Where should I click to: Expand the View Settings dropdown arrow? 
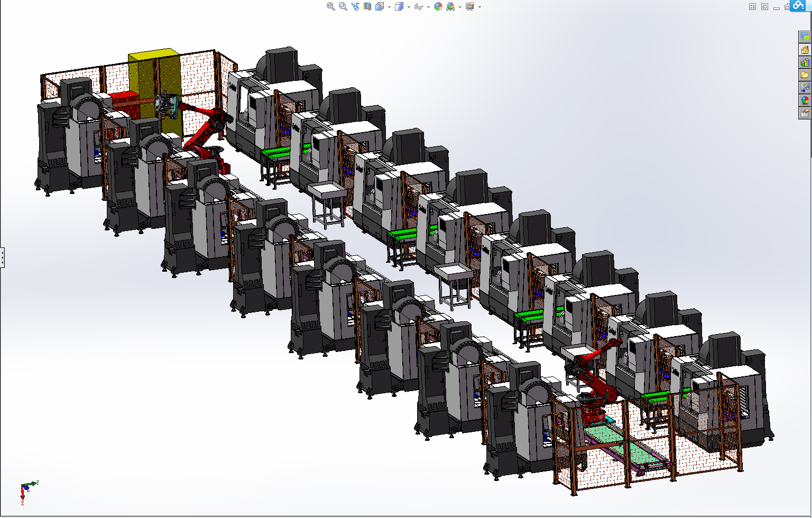pyautogui.click(x=479, y=7)
